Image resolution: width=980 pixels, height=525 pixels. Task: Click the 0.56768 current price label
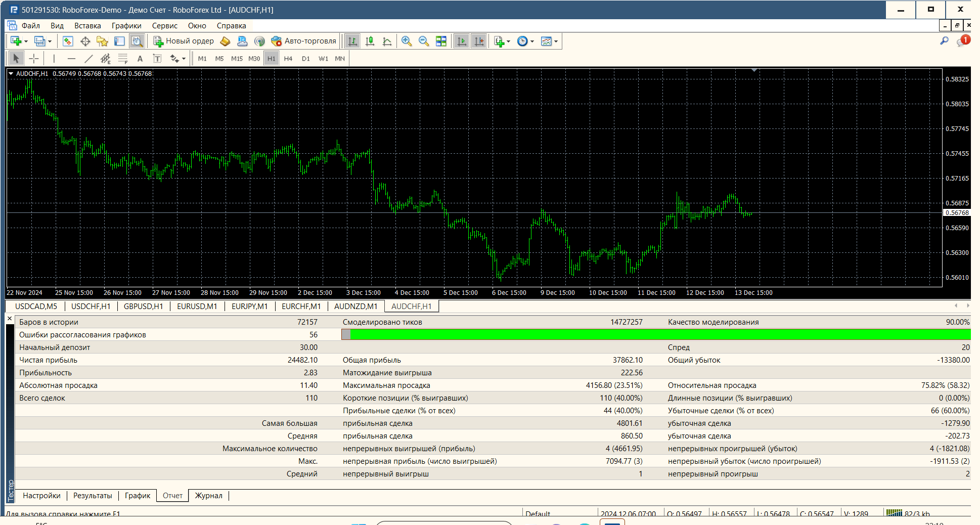957,213
